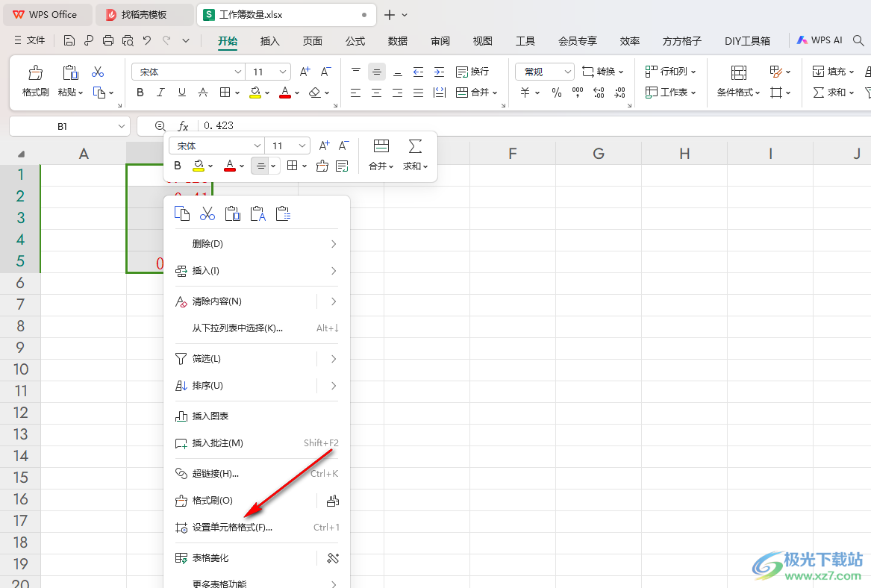Viewport: 871px width, 588px height.
Task: Click the Percent style icon
Action: pos(557,93)
